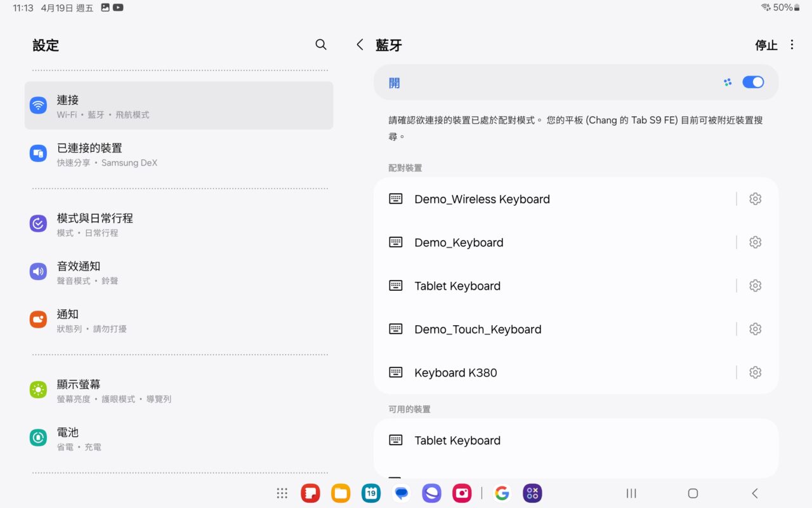Click the 設定 heading
This screenshot has height=508, width=812.
point(46,45)
